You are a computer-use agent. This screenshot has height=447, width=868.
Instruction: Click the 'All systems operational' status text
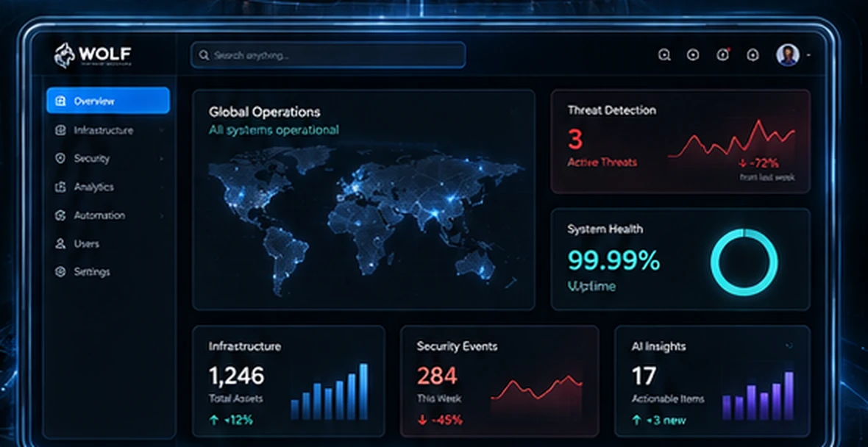pyautogui.click(x=274, y=130)
